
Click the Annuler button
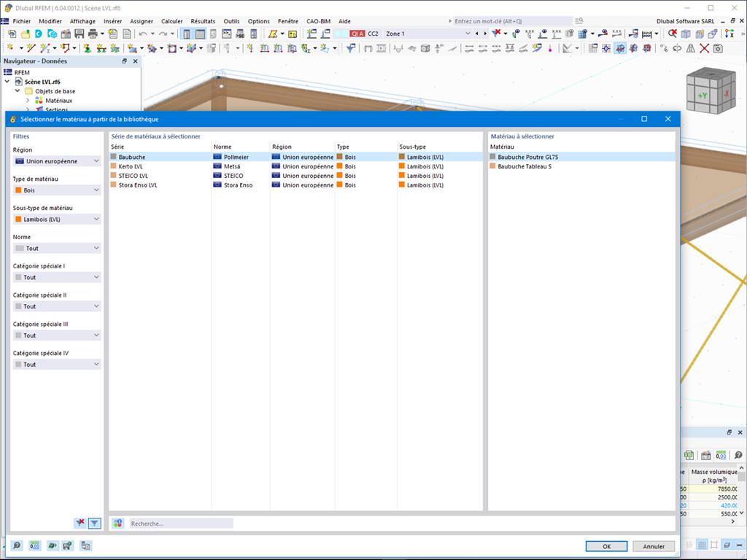(654, 546)
